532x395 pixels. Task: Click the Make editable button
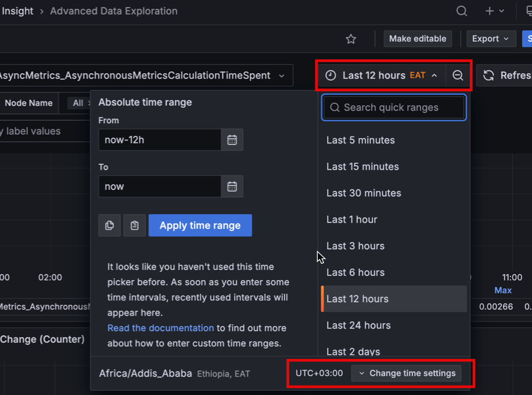point(418,39)
